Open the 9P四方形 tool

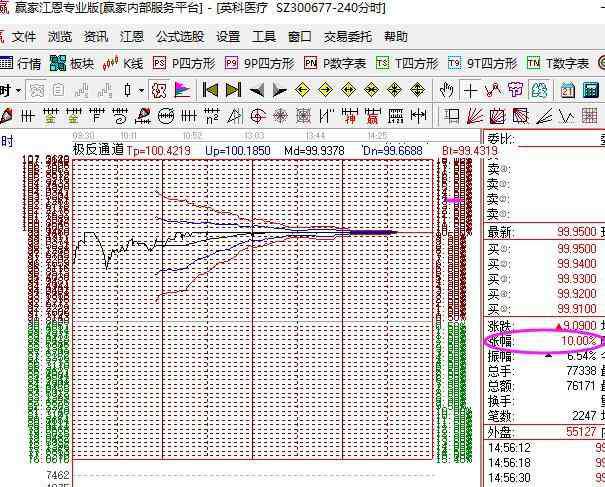[260, 63]
